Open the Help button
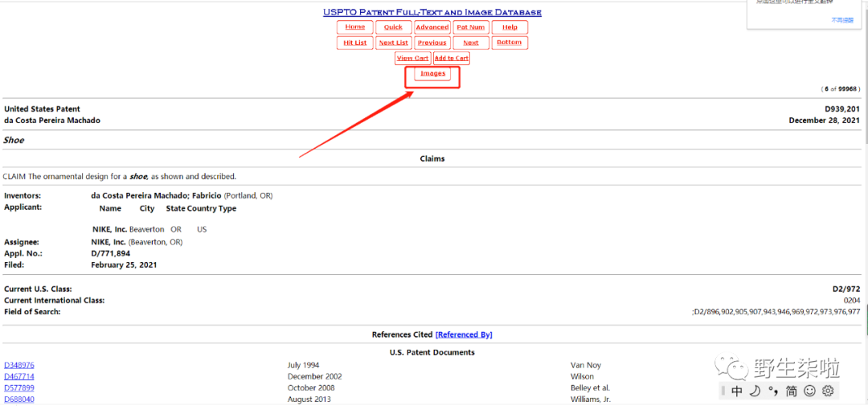 [510, 27]
